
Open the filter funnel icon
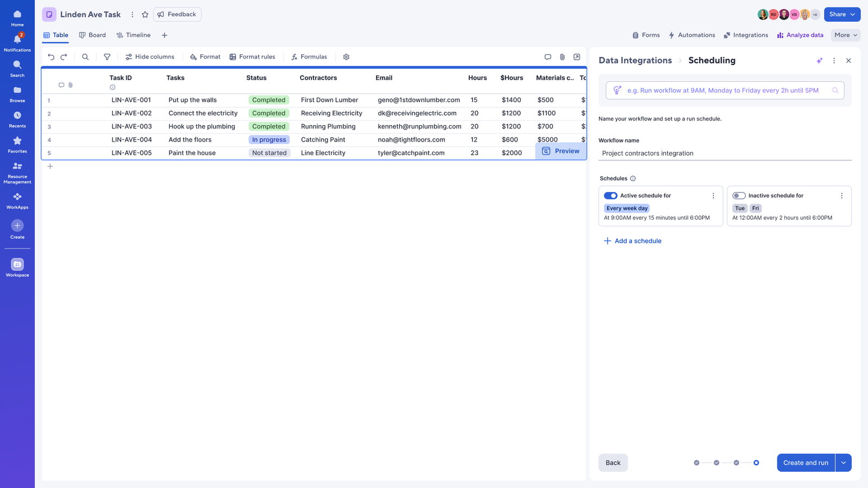coord(107,57)
